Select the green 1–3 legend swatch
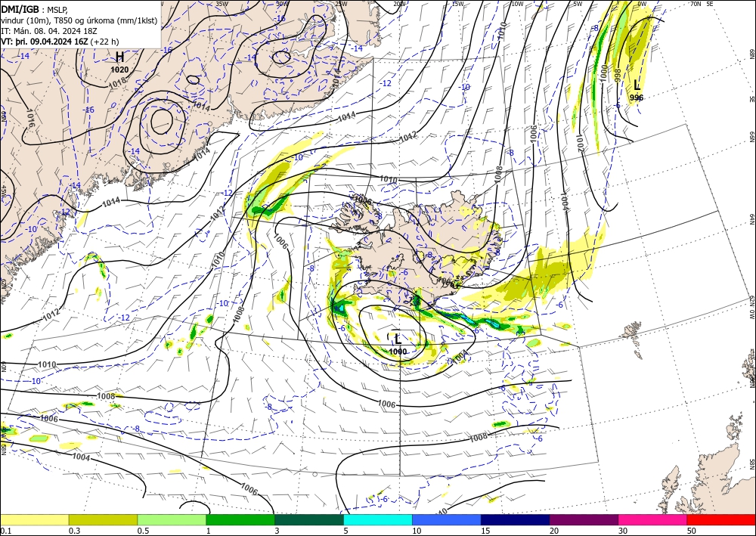Screen dimensions: 756x536 [x=240, y=519]
